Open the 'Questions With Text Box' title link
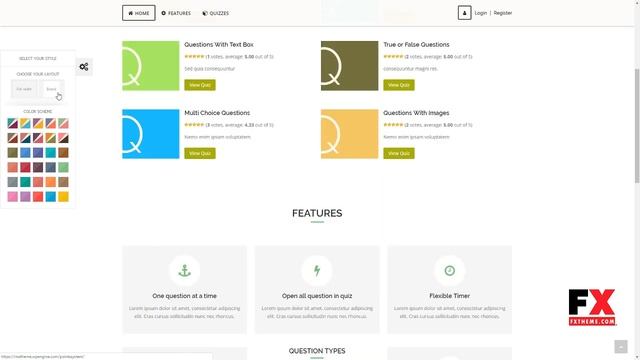 [x=219, y=44]
